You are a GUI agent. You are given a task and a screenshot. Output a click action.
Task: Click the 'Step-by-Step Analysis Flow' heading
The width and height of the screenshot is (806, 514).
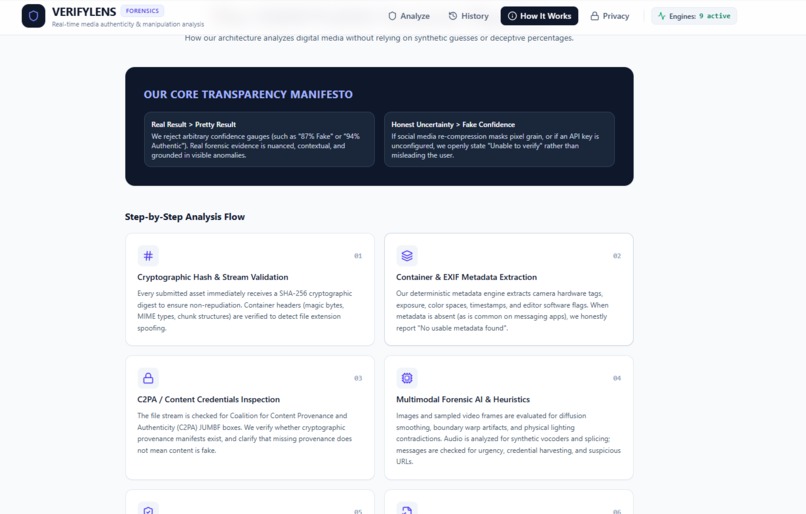point(185,217)
